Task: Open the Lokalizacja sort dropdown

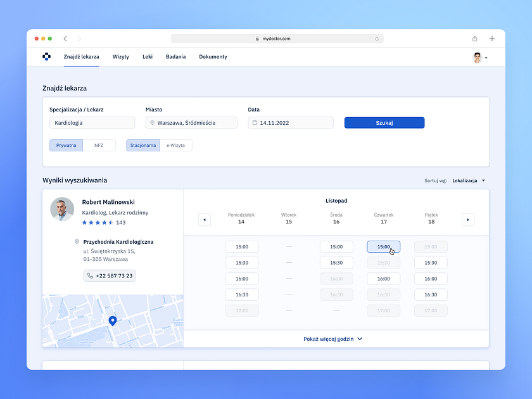Action: click(469, 180)
